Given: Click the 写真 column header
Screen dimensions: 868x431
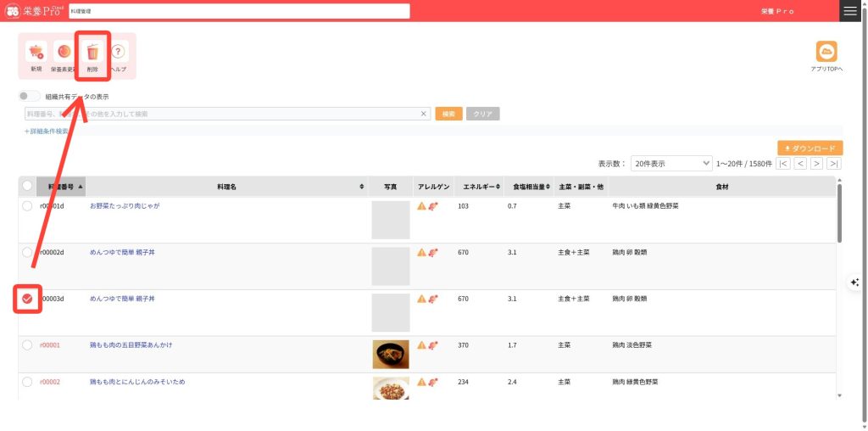Looking at the screenshot, I should point(390,187).
